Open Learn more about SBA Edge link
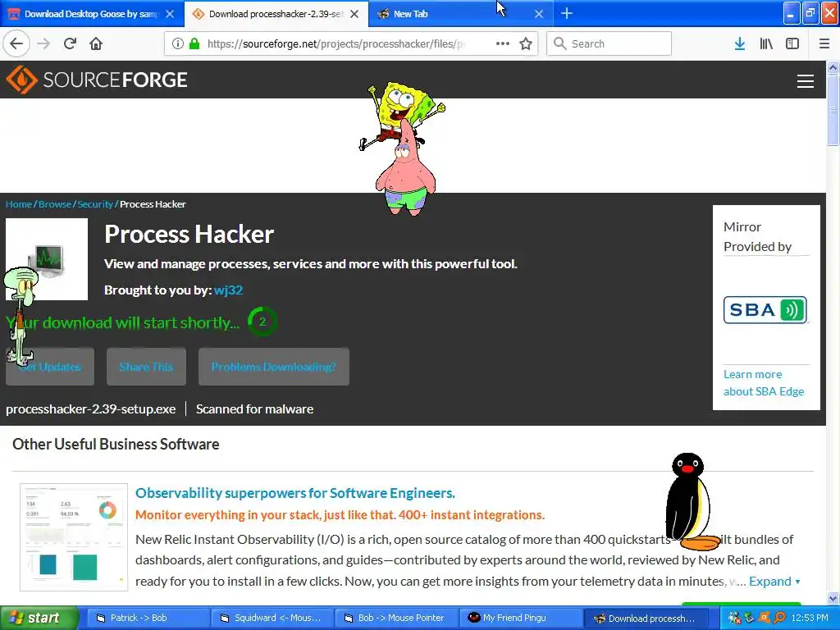 pos(764,382)
